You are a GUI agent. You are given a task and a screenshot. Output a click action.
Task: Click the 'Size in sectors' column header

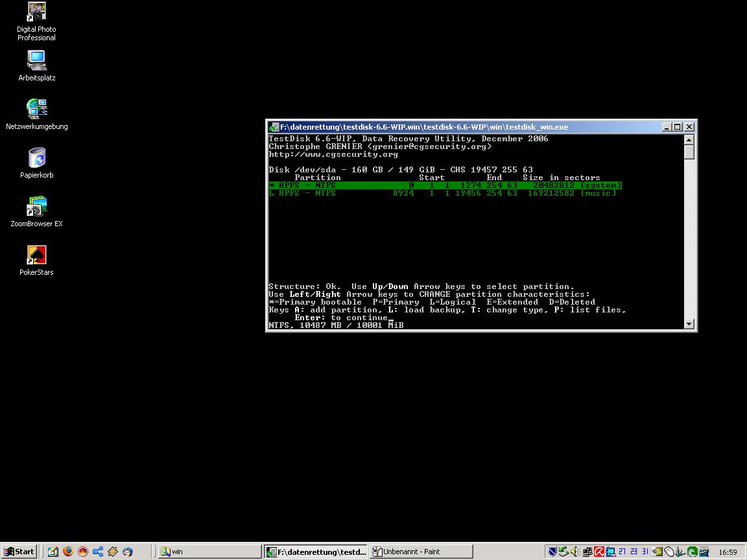coord(561,178)
